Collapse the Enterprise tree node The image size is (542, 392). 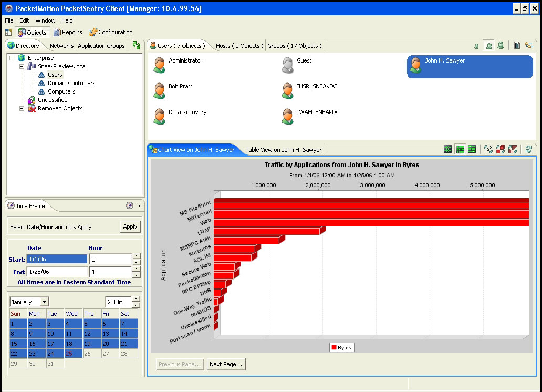click(x=12, y=58)
